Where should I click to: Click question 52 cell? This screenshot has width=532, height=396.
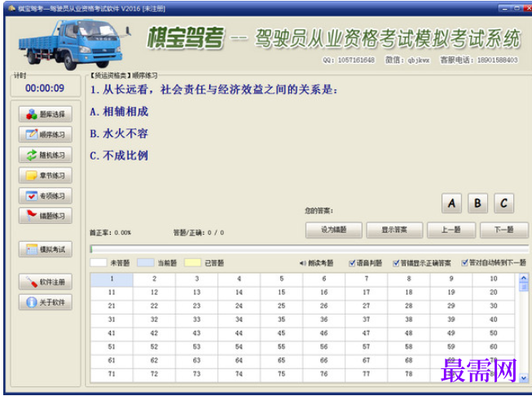(x=154, y=347)
